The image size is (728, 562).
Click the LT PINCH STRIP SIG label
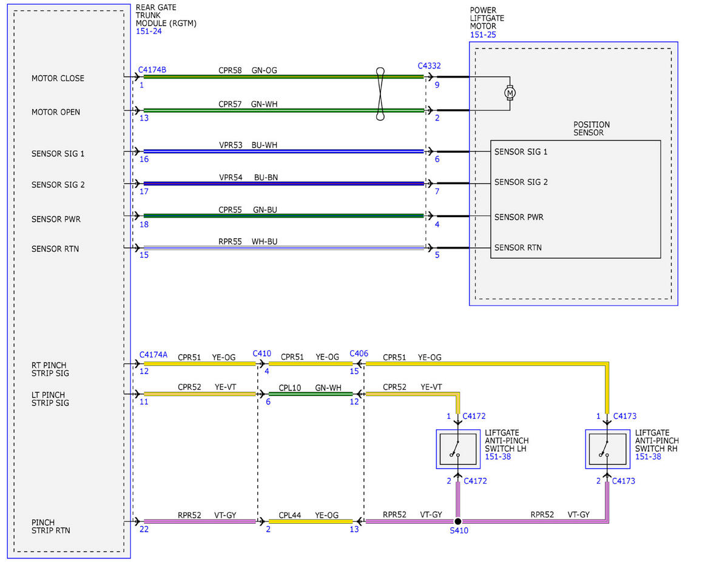click(x=50, y=399)
